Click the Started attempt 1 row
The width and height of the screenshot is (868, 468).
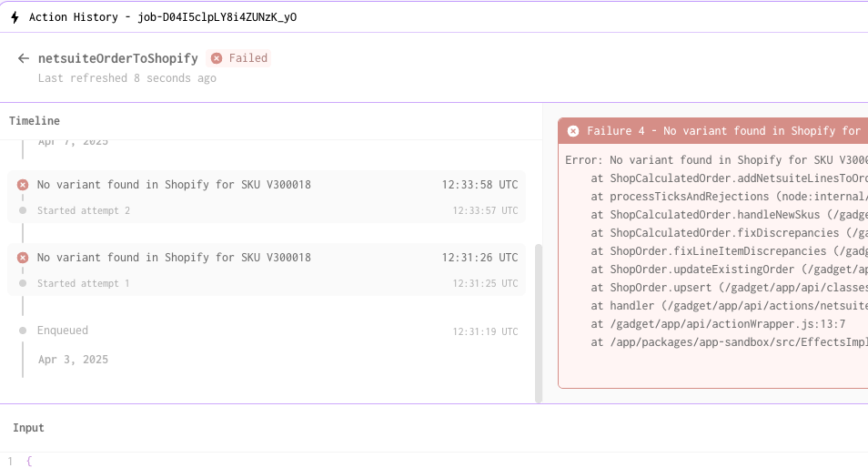[x=267, y=283]
